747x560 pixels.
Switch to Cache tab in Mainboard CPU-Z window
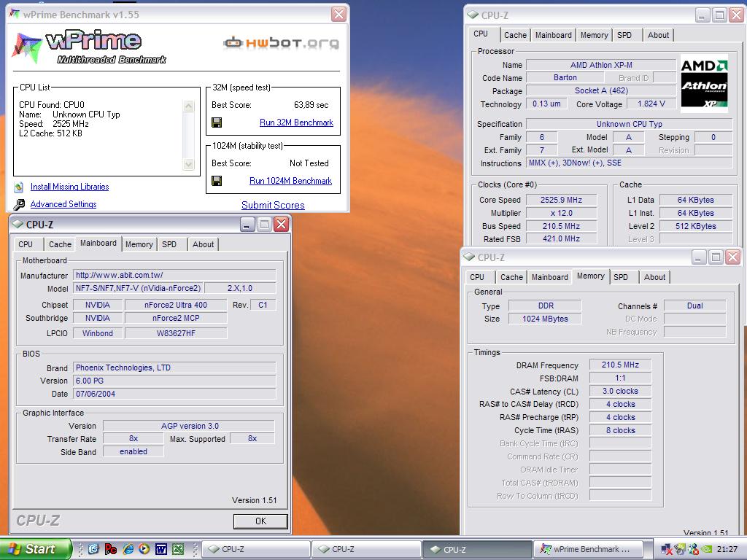click(60, 244)
